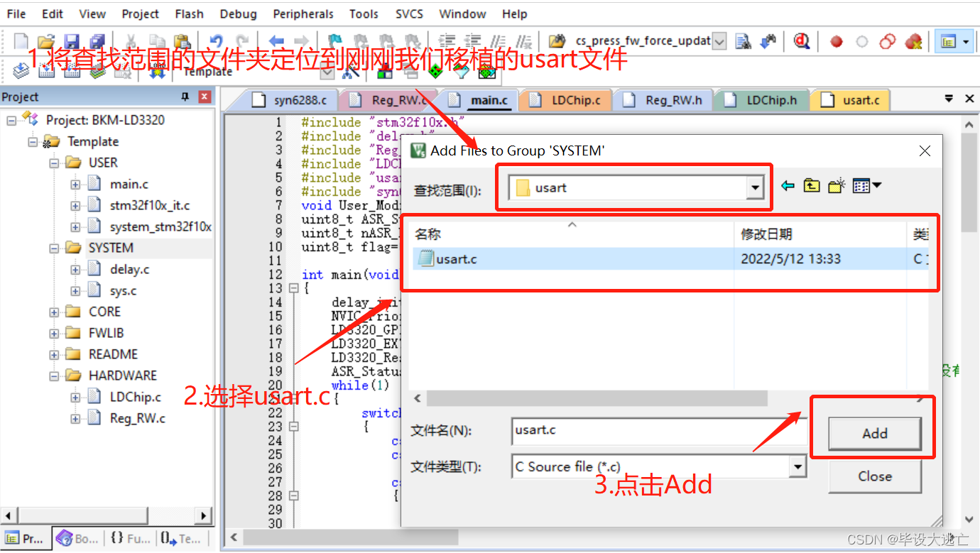
Task: Click the Incremental Find icon
Action: pyautogui.click(x=768, y=41)
